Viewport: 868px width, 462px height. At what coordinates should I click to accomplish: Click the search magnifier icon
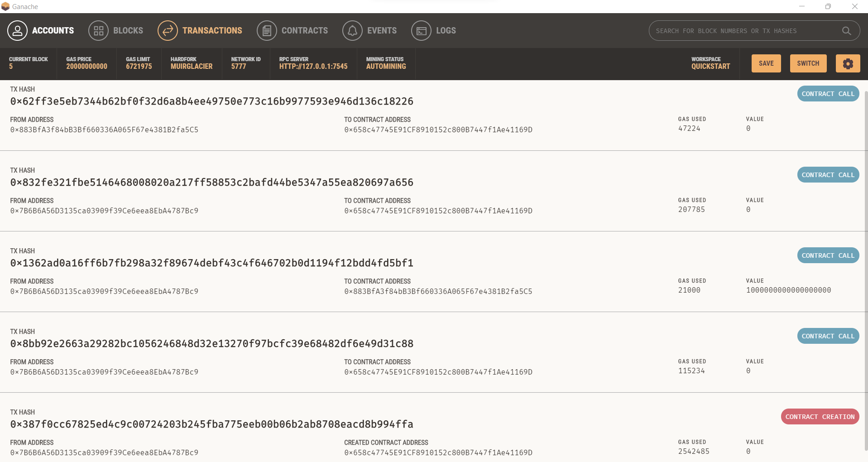(x=846, y=31)
